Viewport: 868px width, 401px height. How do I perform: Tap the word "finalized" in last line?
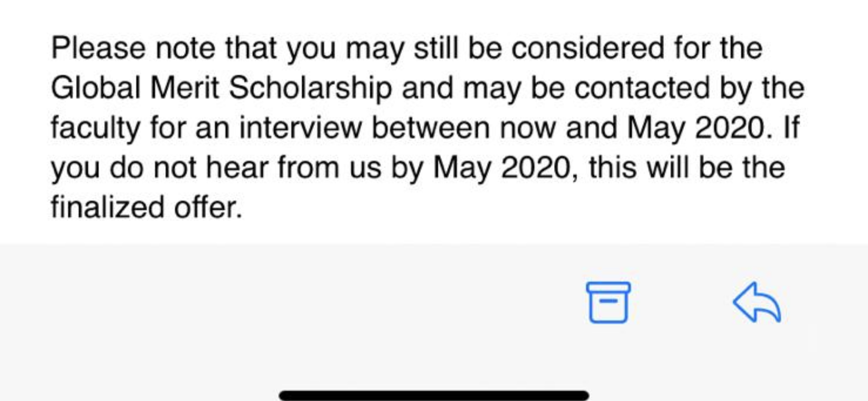pyautogui.click(x=108, y=207)
